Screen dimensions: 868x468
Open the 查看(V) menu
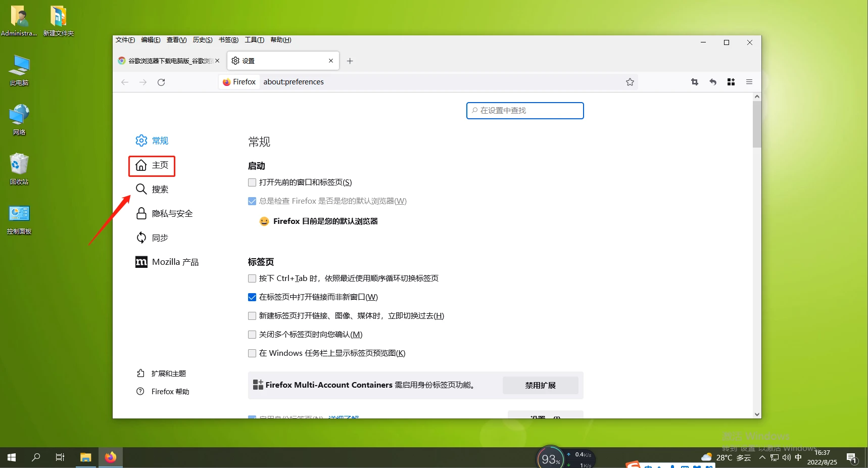pyautogui.click(x=177, y=40)
